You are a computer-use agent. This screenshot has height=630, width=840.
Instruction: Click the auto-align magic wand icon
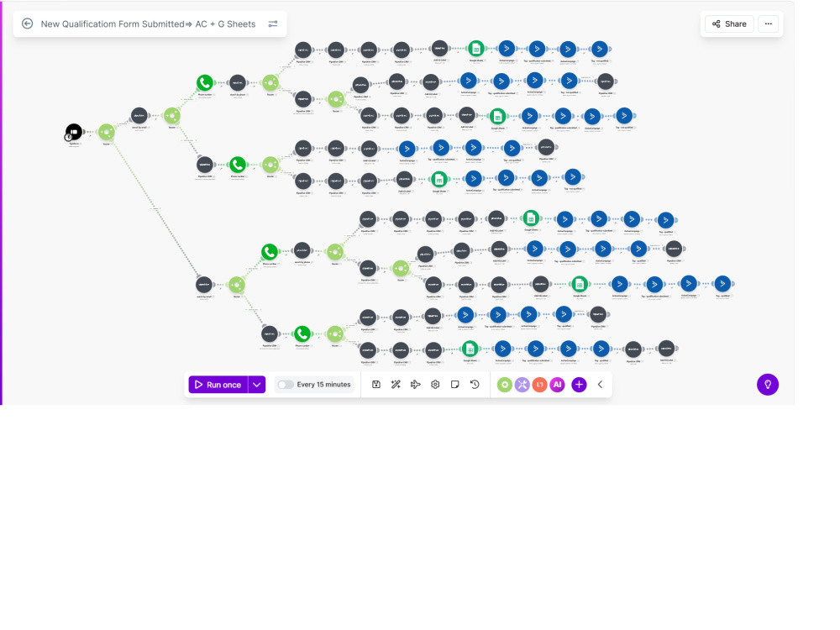(396, 385)
